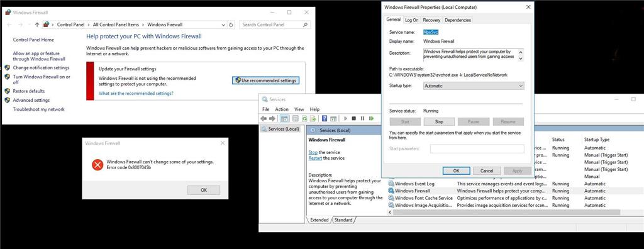644x249 pixels.
Task: Click Control Panel Home link
Action: coord(33,40)
